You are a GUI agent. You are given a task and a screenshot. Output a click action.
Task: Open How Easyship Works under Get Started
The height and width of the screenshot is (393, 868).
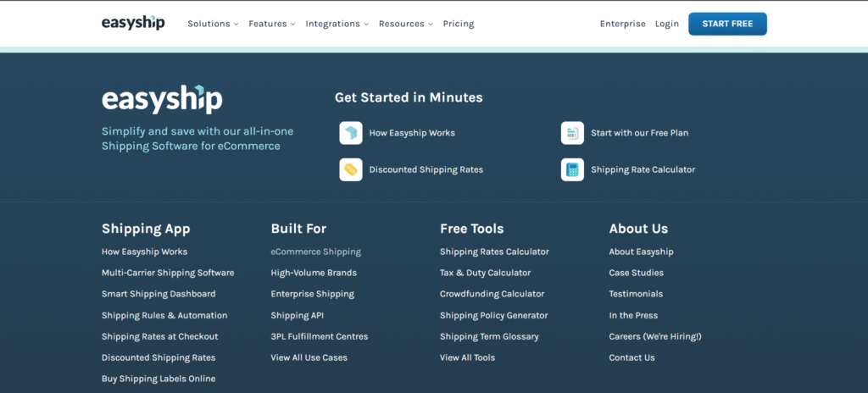pos(412,133)
